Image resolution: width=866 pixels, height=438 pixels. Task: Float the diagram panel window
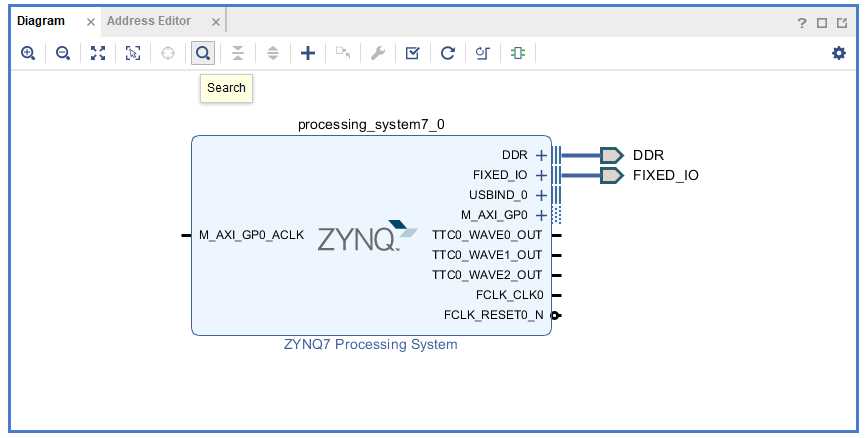tap(842, 23)
